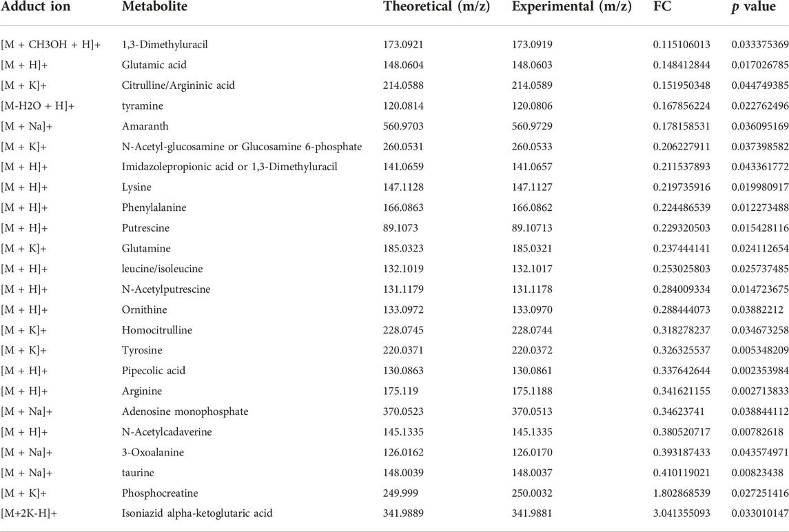Click the Putrescine row name

click(145, 228)
